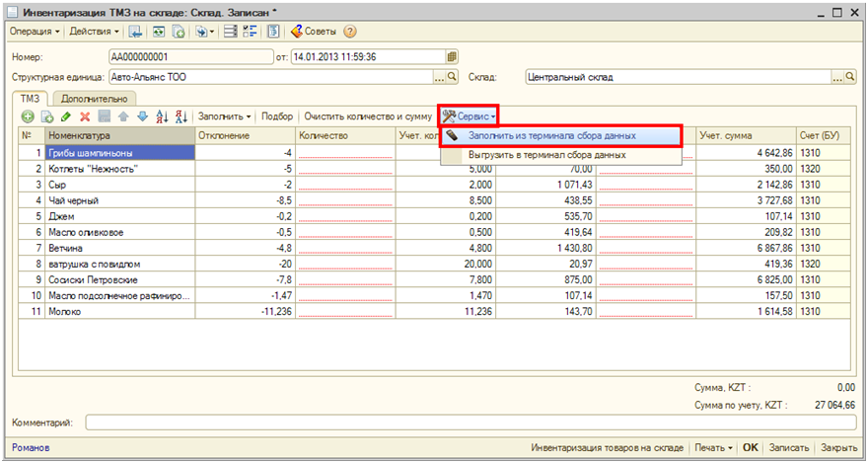This screenshot has height=463, width=868.
Task: Open the Операция dropdown menu
Action: click(34, 32)
